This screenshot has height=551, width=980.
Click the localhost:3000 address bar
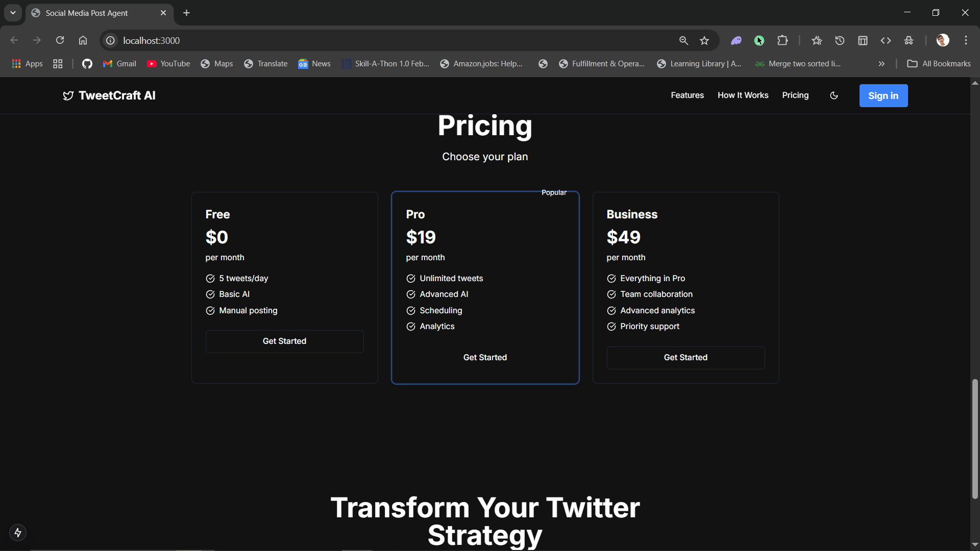click(x=357, y=40)
